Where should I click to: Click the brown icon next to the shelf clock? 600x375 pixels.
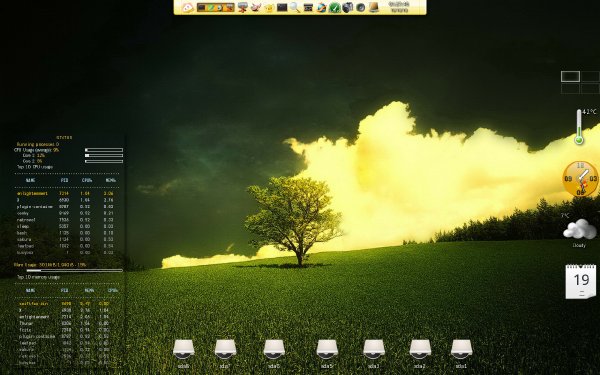tap(374, 7)
